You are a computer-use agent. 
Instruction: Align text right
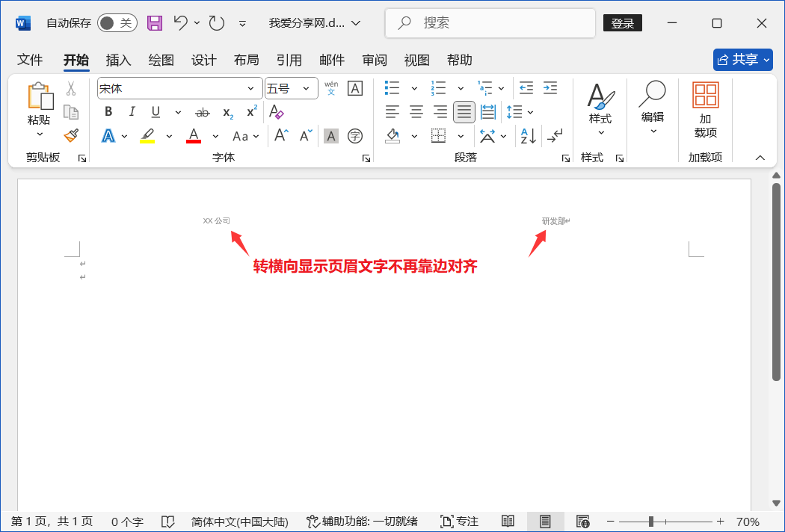tap(440, 111)
